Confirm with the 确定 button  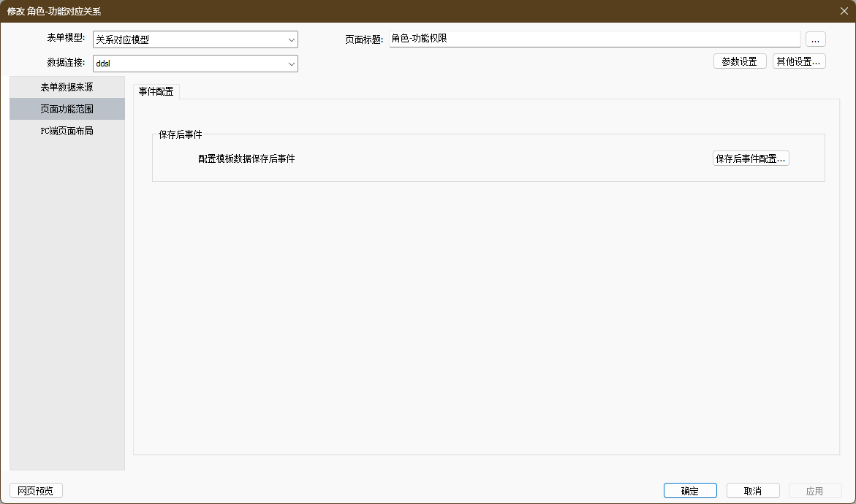[x=690, y=491]
